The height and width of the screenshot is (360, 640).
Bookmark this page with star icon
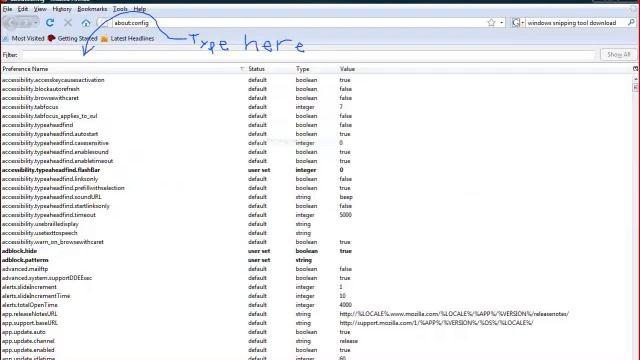coord(491,23)
